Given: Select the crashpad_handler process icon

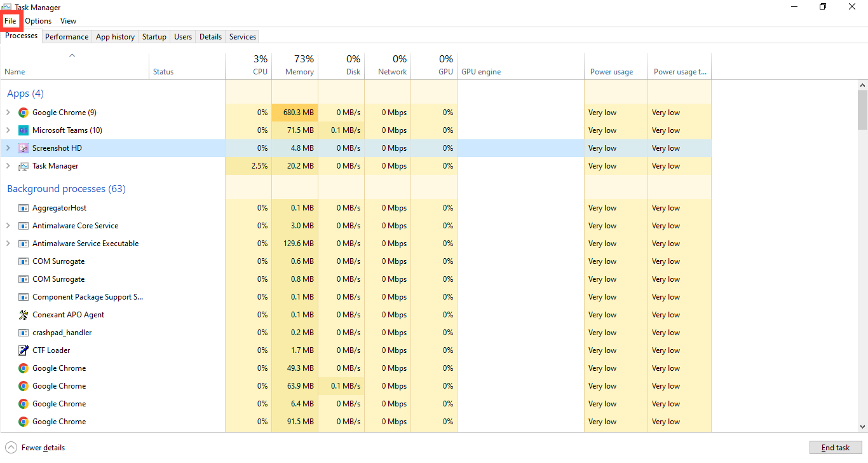Looking at the screenshot, I should (x=24, y=333).
